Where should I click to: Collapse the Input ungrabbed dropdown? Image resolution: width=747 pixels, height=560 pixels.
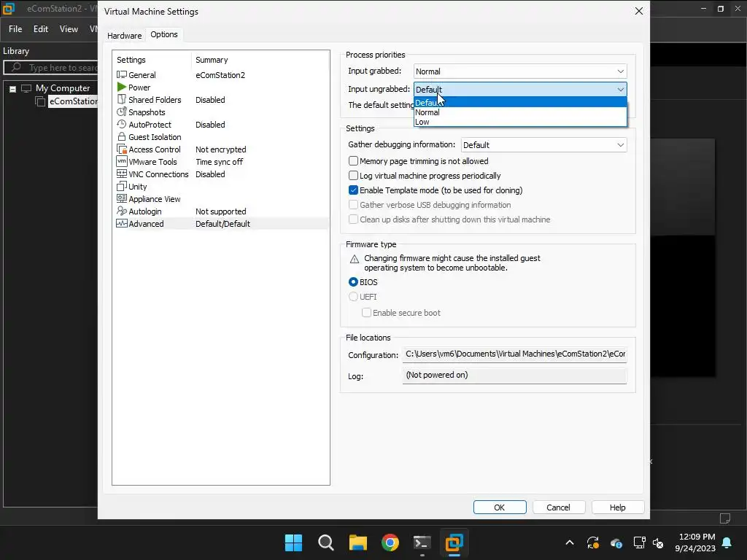[x=520, y=90]
